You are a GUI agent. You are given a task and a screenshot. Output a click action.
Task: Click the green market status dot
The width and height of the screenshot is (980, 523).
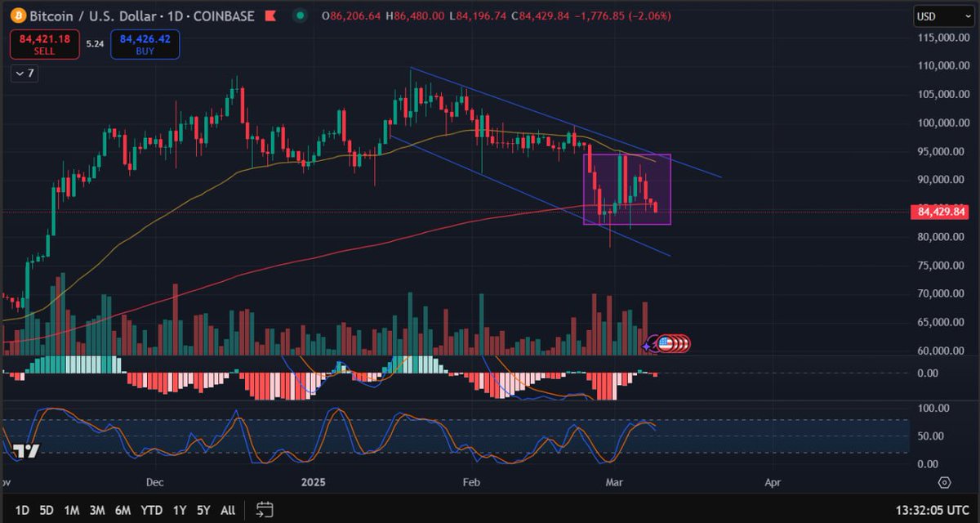click(301, 16)
